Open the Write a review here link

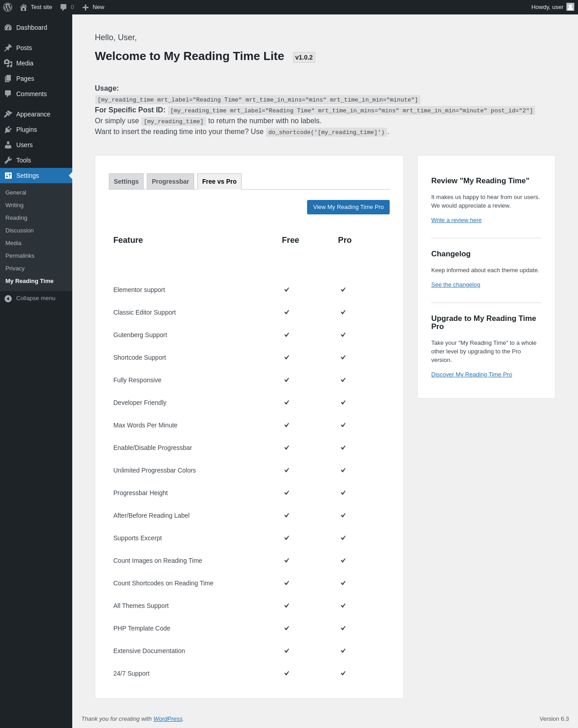[x=457, y=220]
